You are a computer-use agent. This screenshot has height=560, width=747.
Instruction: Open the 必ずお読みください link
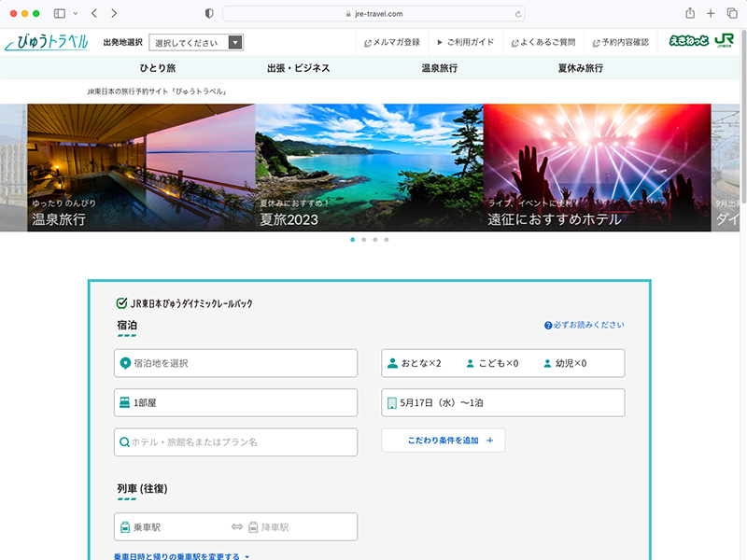point(584,325)
